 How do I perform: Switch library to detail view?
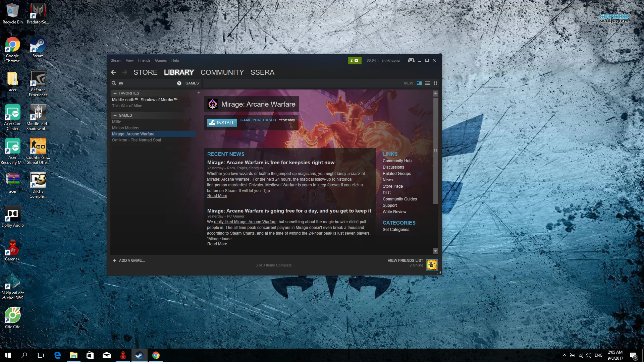click(419, 83)
